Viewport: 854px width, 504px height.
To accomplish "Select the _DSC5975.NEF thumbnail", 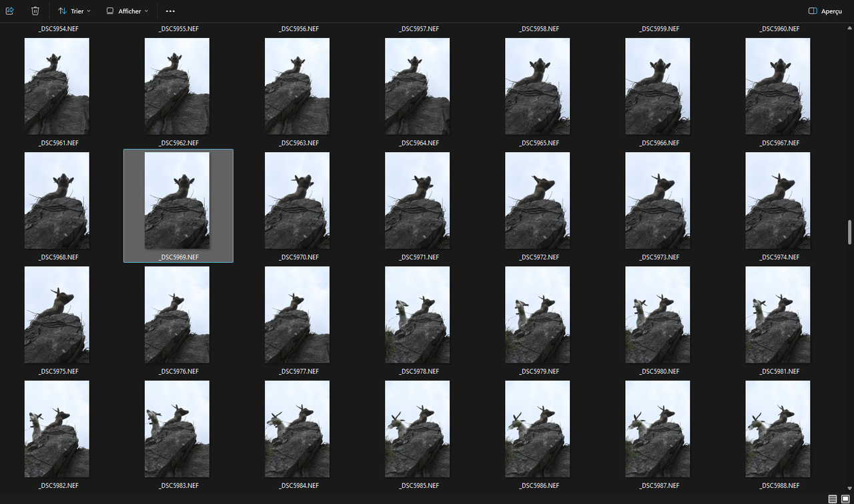I will pyautogui.click(x=57, y=315).
